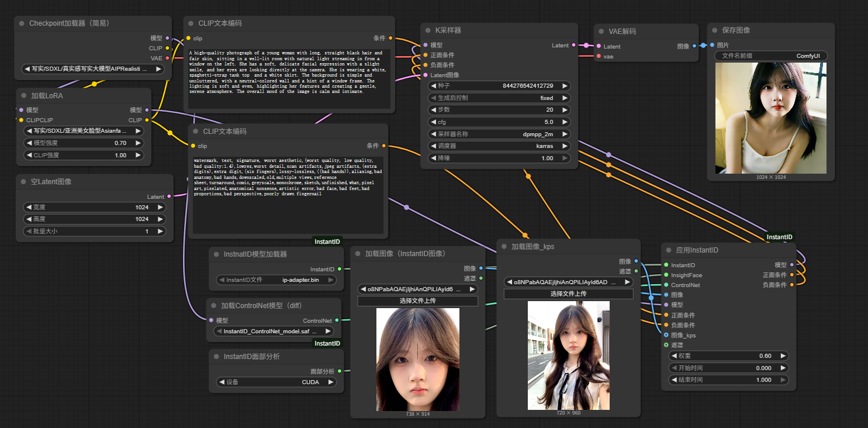868x428 pixels.
Task: Click the kps full-body reference image preview
Action: [569, 355]
